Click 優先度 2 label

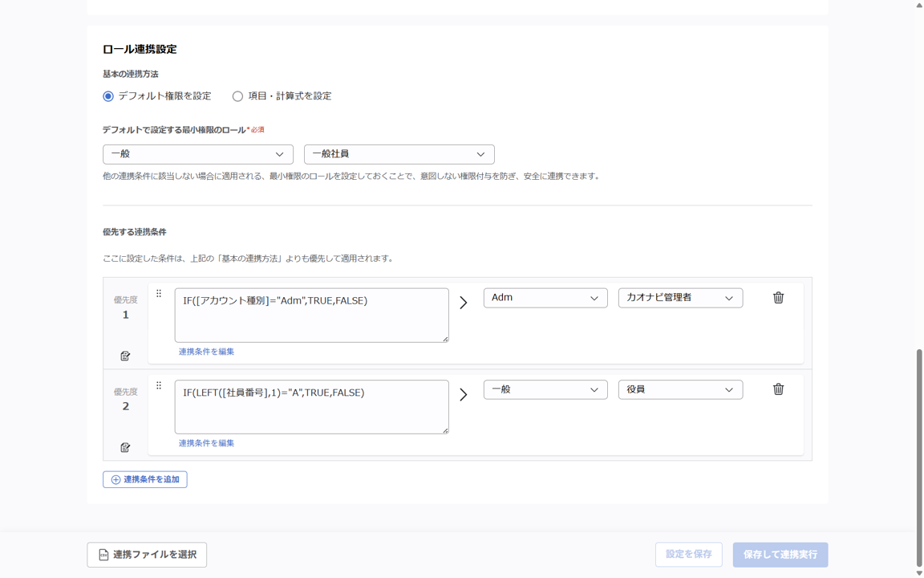(125, 399)
